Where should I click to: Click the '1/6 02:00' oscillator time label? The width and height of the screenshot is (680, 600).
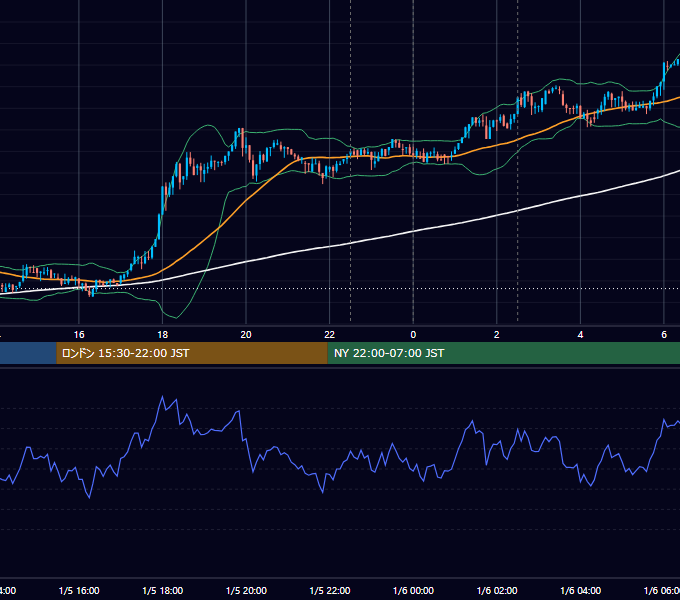497,590
